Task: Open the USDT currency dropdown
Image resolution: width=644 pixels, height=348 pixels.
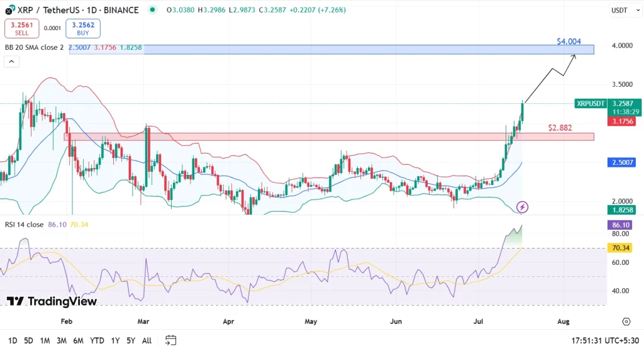Action: click(625, 10)
